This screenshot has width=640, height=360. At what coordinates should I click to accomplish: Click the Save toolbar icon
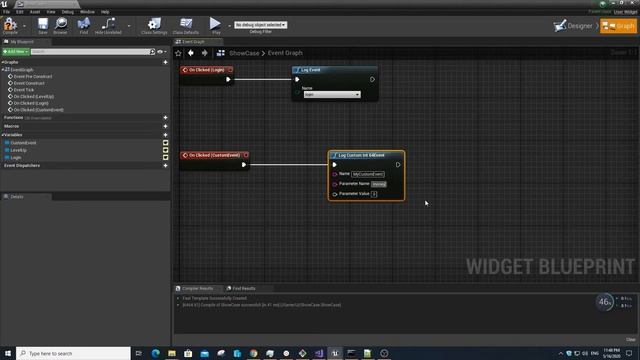click(x=42, y=25)
